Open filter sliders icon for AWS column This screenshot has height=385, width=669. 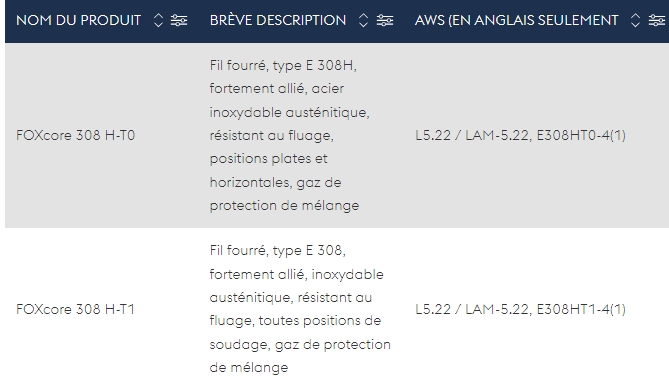point(657,20)
